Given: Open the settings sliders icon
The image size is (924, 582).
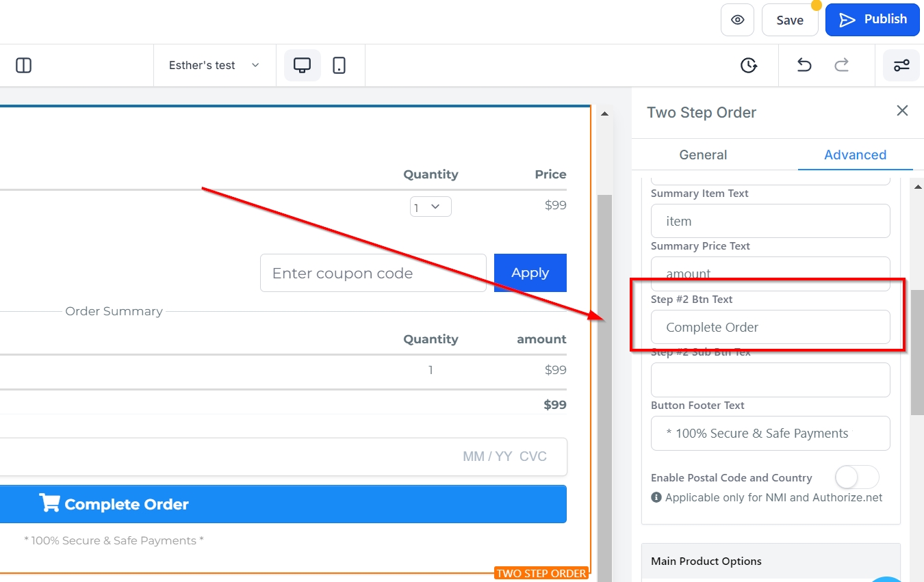Looking at the screenshot, I should click(901, 66).
